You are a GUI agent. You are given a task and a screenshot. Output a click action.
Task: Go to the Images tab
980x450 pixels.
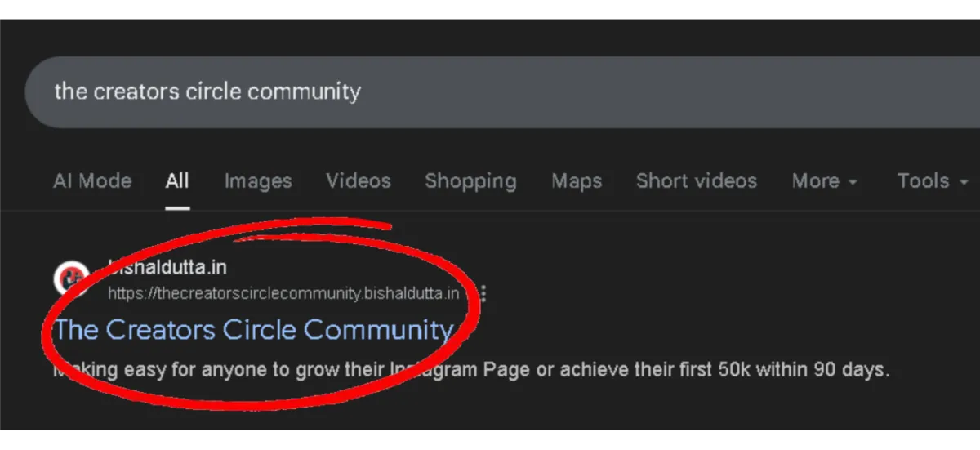pyautogui.click(x=258, y=181)
